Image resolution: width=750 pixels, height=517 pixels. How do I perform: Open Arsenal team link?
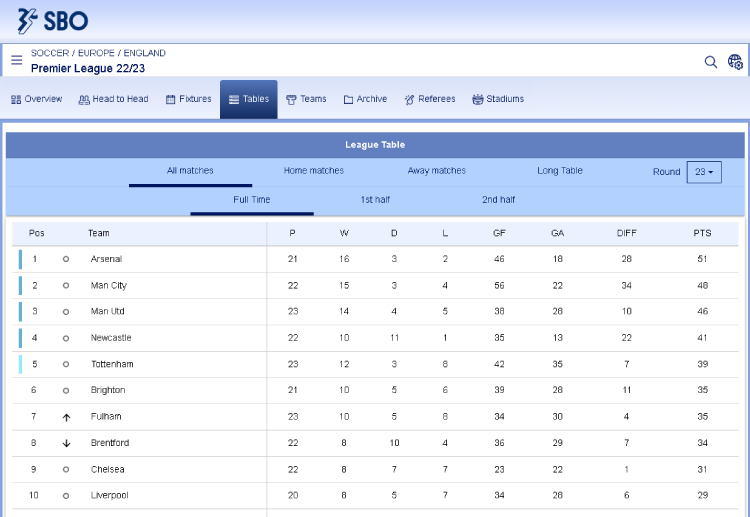pos(106,259)
